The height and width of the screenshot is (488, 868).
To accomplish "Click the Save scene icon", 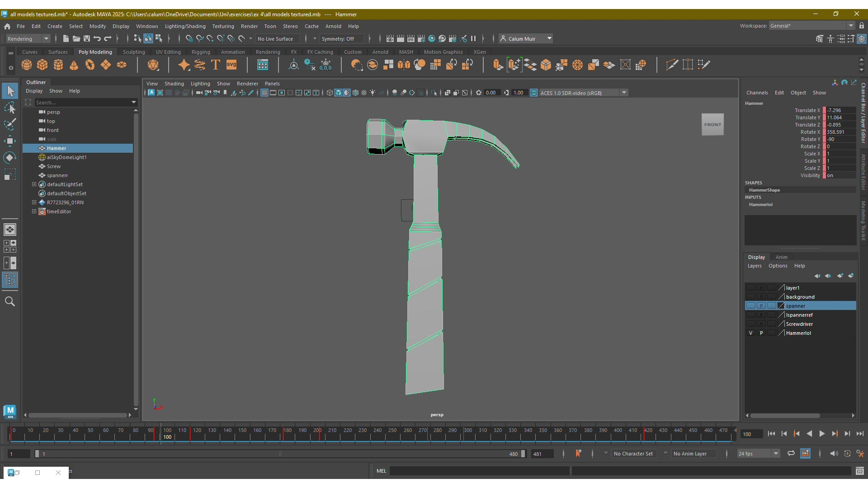I will tap(87, 39).
